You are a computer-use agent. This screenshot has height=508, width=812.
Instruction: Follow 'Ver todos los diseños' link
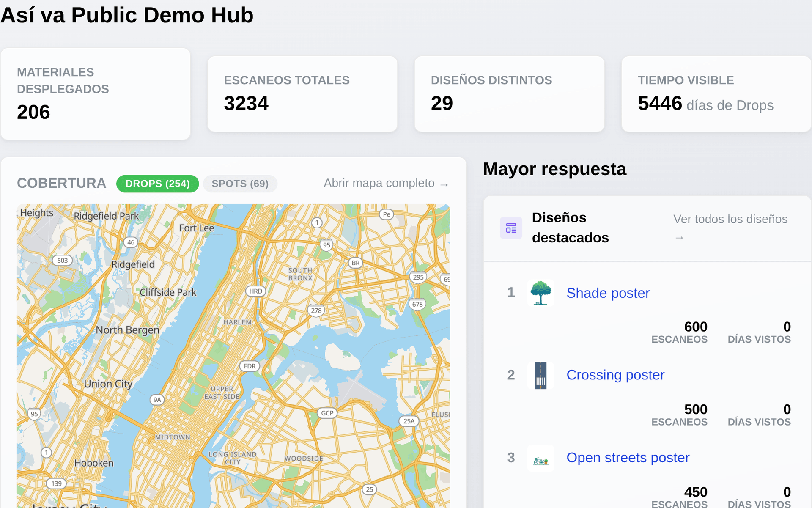[730, 228]
